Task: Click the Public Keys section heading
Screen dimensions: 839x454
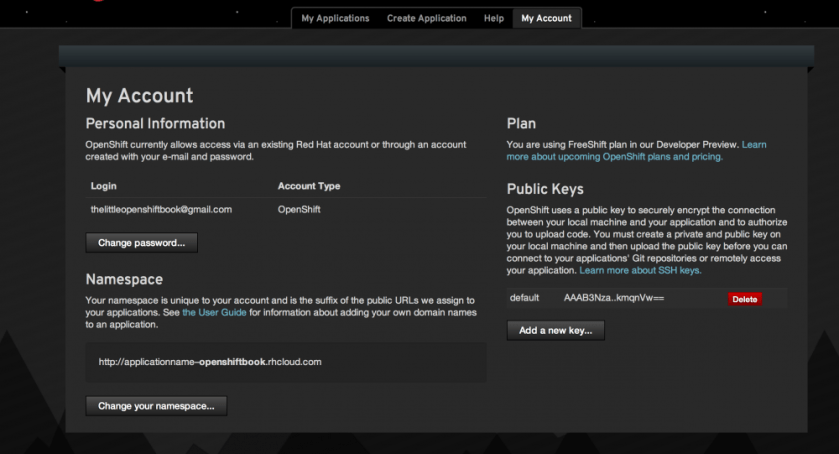Action: 545,188
